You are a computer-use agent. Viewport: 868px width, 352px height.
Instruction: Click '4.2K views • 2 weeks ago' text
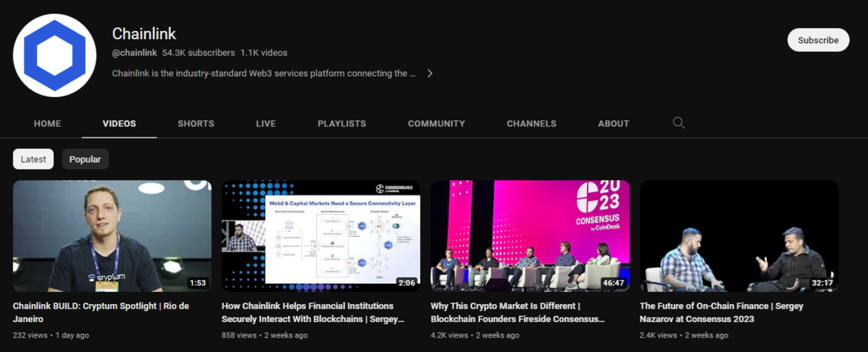click(475, 335)
